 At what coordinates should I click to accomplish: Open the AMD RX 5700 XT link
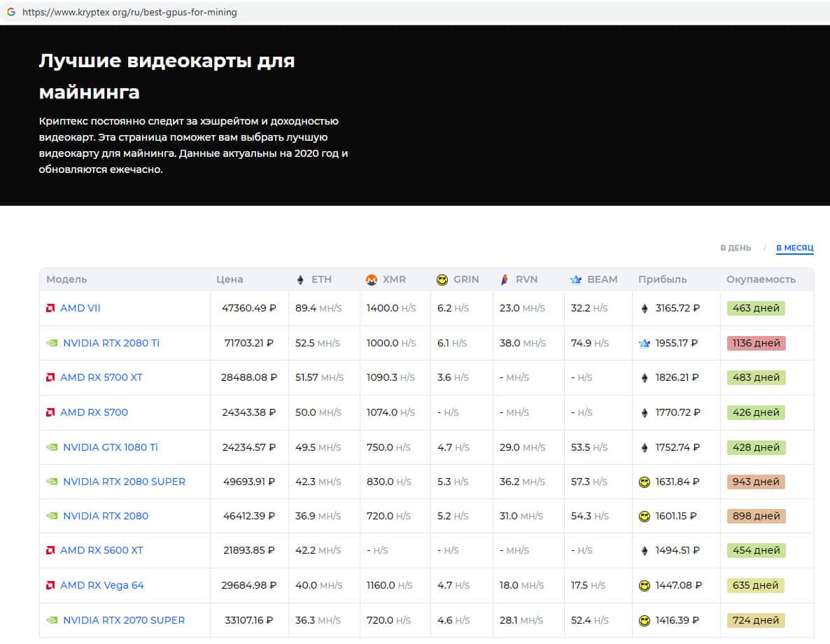point(101,377)
